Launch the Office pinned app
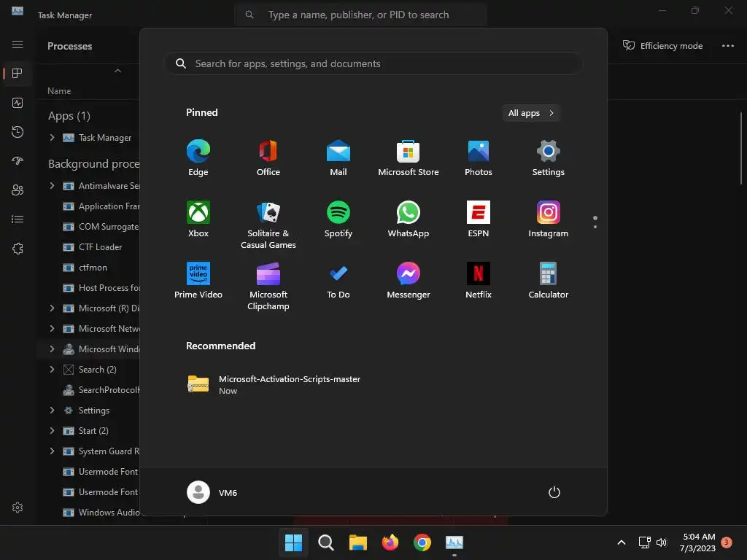747x560 pixels. click(x=268, y=158)
